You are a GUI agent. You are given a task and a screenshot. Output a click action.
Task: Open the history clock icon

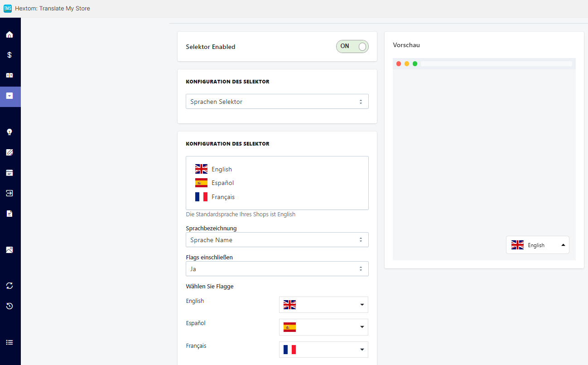(x=10, y=306)
